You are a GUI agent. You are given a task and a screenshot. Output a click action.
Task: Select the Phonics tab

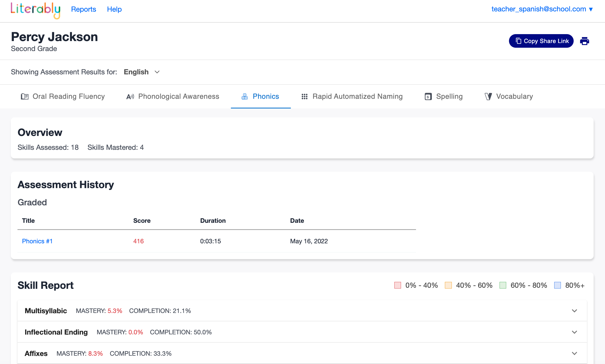[261, 97]
